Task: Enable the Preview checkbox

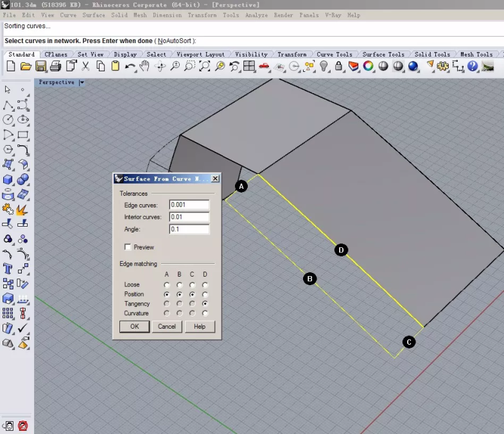Action: (128, 247)
